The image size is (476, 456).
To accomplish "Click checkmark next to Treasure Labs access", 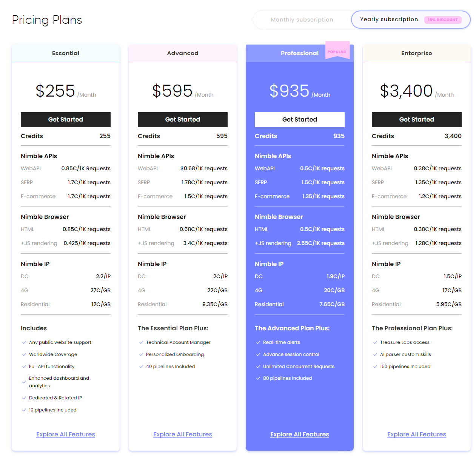I will point(375,342).
